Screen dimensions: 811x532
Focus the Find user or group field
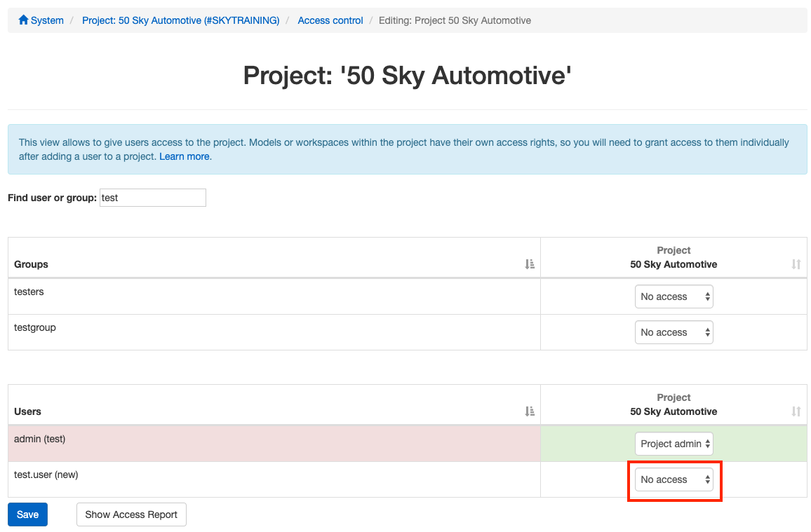(x=153, y=198)
